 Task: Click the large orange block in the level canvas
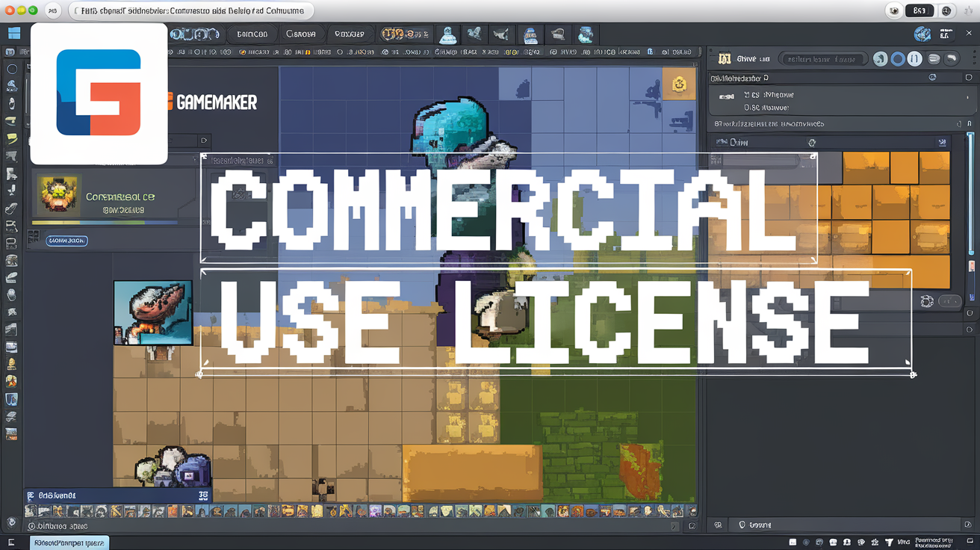coord(472,472)
